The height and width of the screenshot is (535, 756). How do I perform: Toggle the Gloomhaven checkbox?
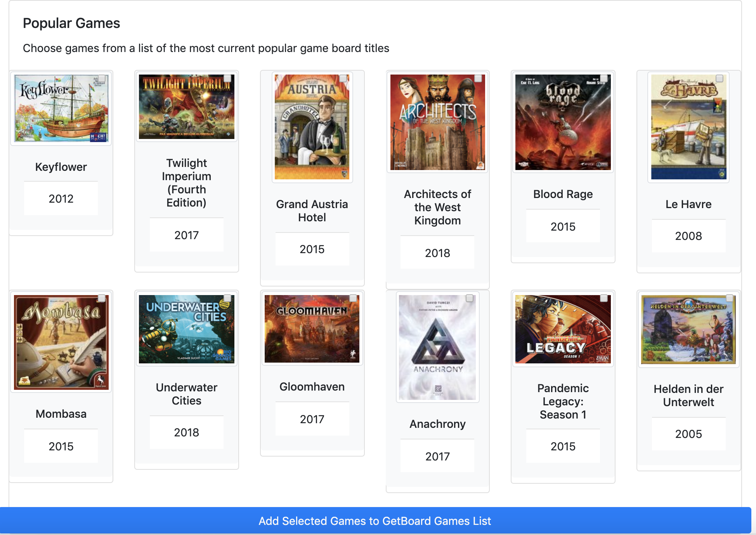[x=353, y=298]
